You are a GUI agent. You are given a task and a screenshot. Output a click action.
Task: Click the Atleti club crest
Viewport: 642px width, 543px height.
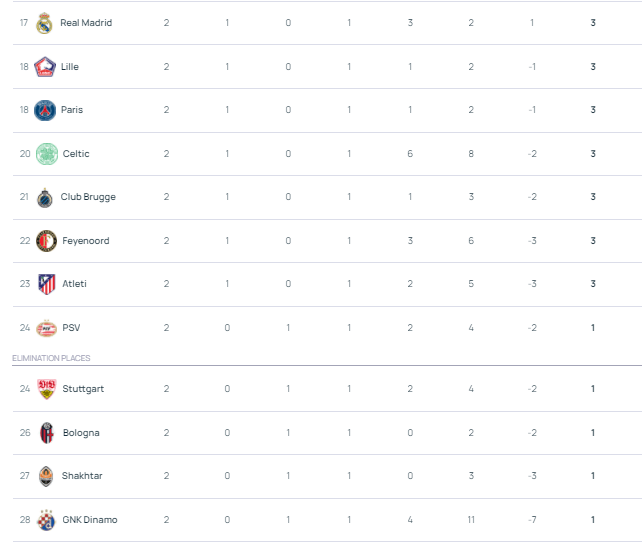point(46,284)
